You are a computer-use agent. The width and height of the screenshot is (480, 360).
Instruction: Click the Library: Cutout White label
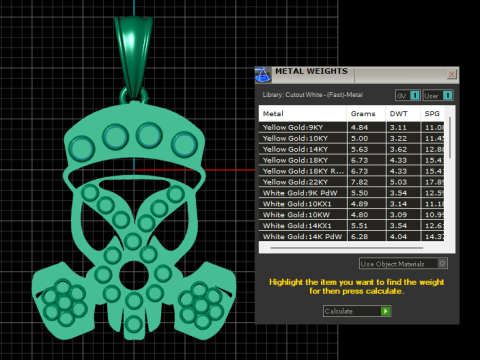(x=312, y=95)
